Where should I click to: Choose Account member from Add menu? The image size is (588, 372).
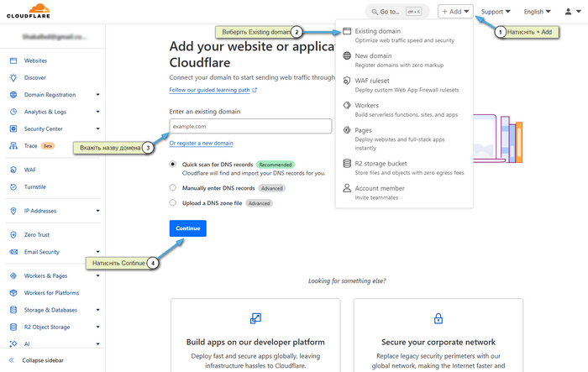coord(404,192)
